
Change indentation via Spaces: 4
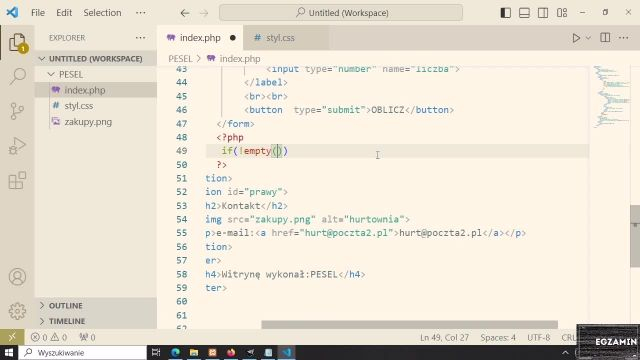click(498, 338)
